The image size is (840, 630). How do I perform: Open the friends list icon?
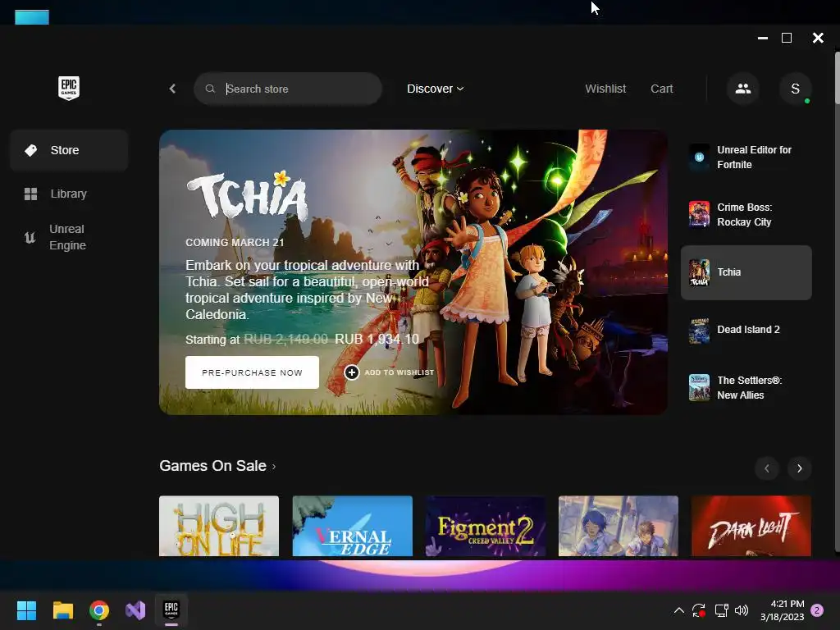pyautogui.click(x=742, y=89)
